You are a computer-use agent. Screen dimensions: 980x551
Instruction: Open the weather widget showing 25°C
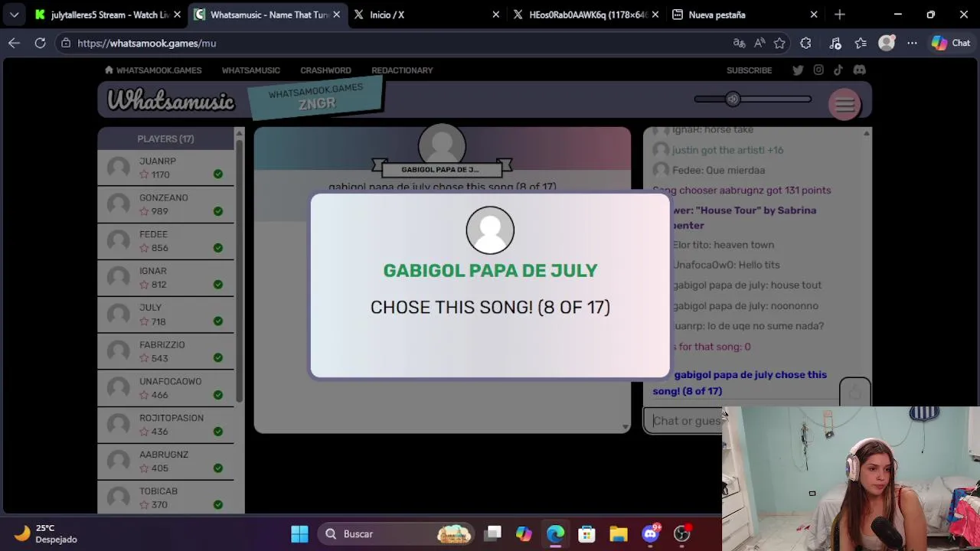click(x=46, y=533)
